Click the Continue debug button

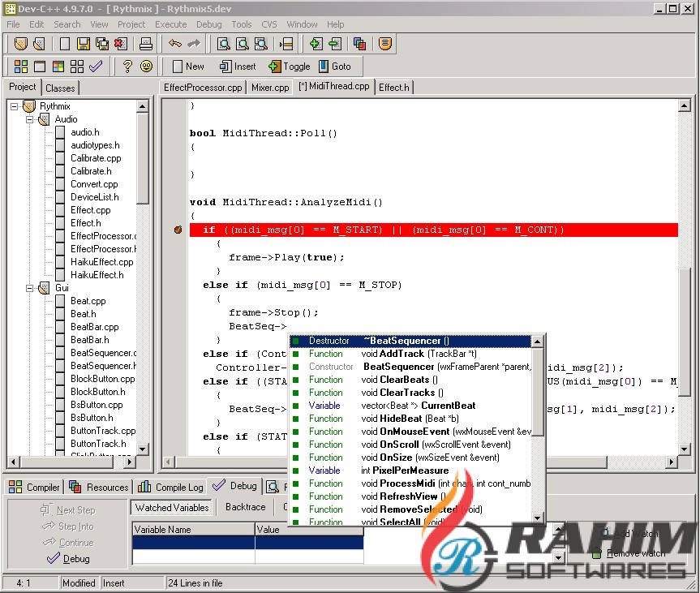click(68, 543)
